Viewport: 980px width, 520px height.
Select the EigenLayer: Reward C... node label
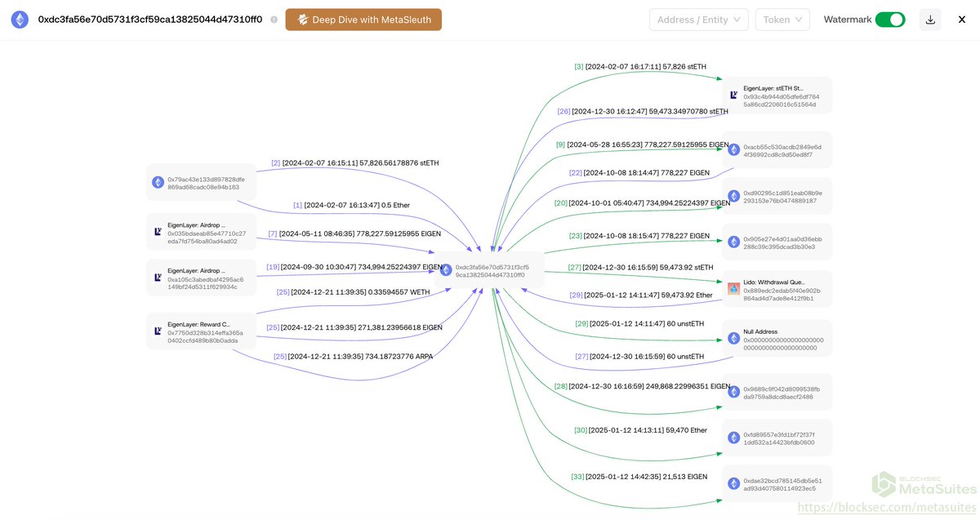click(x=198, y=324)
